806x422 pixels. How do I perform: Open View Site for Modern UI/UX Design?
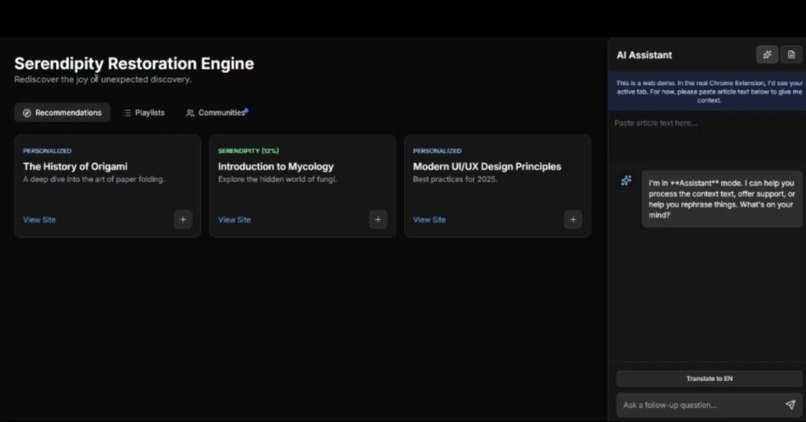[429, 219]
